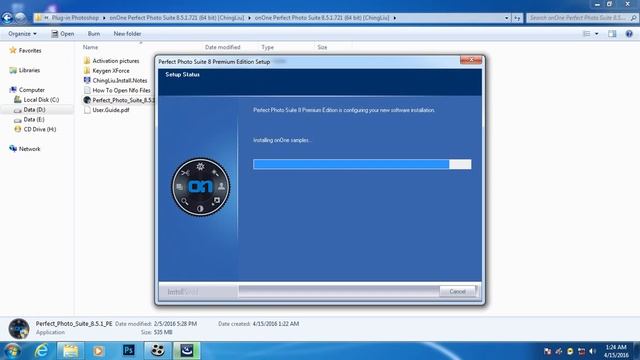The image size is (640, 360).
Task: Click the installation progress bar
Action: (362, 164)
